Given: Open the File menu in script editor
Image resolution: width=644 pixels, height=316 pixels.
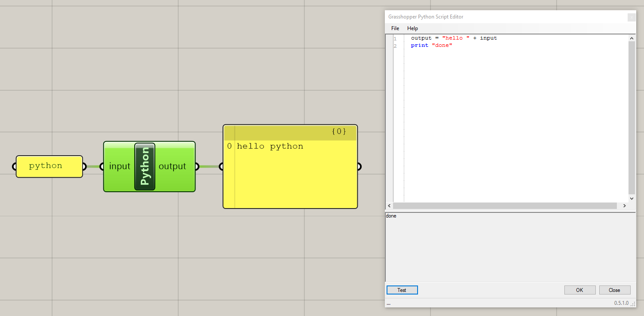Looking at the screenshot, I should (x=395, y=28).
